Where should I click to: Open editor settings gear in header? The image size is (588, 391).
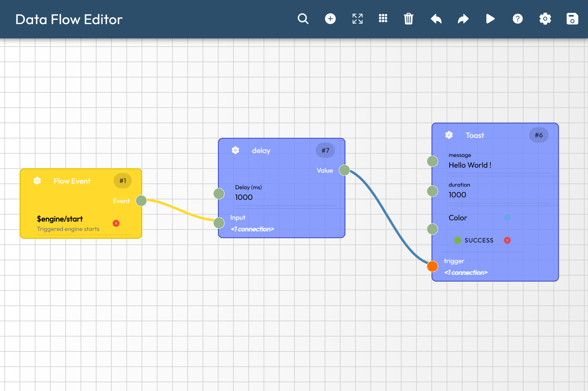pos(545,19)
